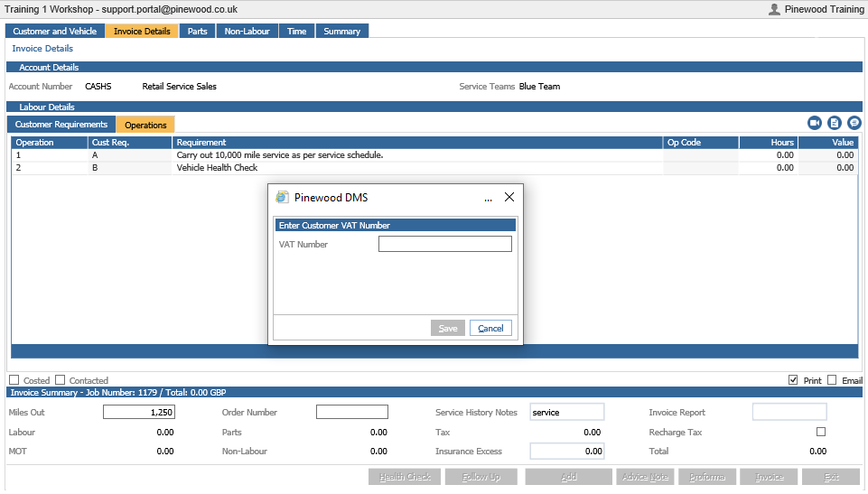Screen dimensions: 868x494
Task: Switch to Customer Requirements sub-tab
Action: tap(61, 125)
